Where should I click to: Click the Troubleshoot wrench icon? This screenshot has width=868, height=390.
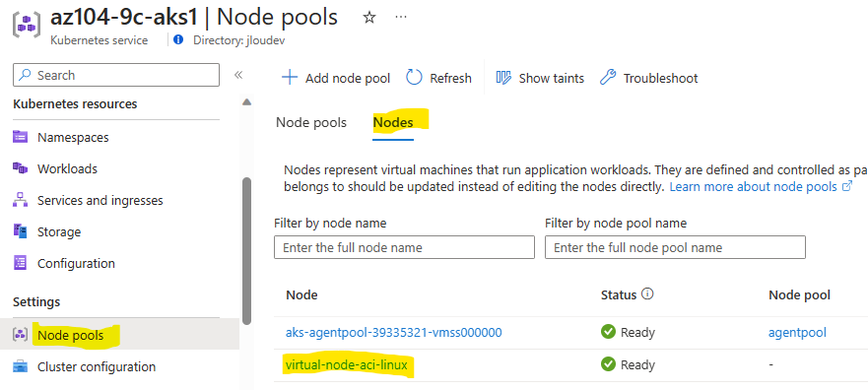608,78
